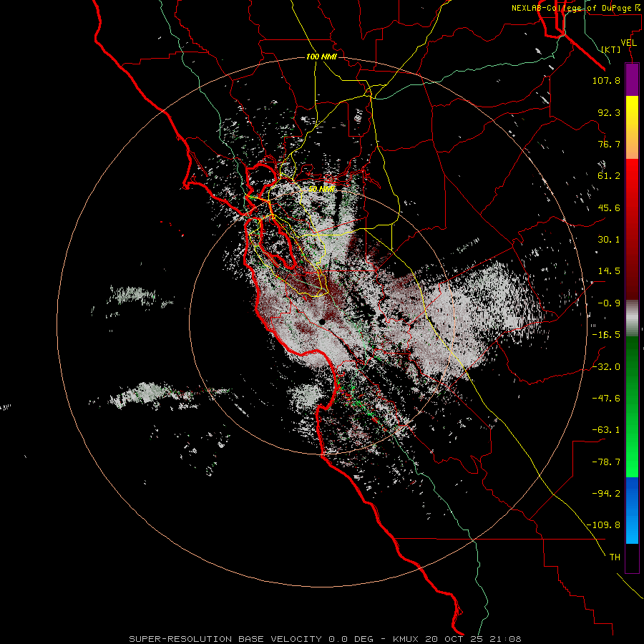Click the 92.3 scale value
Image resolution: width=644 pixels, height=644 pixels.
click(609, 112)
